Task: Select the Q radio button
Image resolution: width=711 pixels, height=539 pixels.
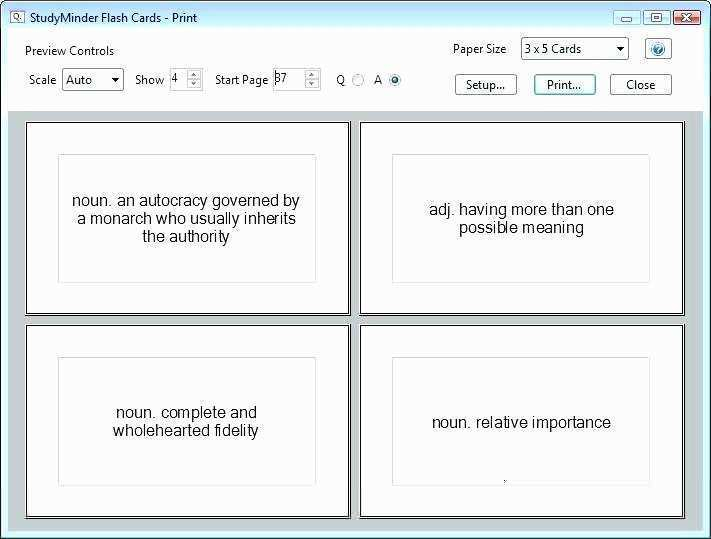Action: click(x=358, y=80)
